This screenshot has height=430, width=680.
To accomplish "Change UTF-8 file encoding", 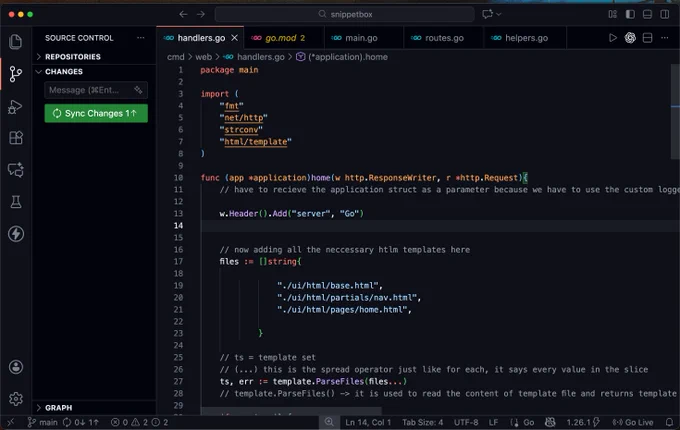I will (466, 422).
